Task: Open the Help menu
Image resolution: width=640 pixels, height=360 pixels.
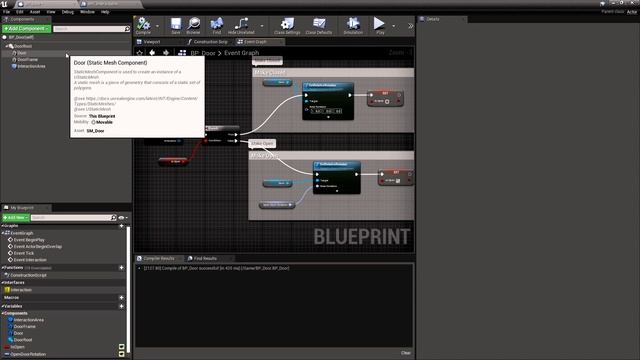Action: [x=105, y=12]
